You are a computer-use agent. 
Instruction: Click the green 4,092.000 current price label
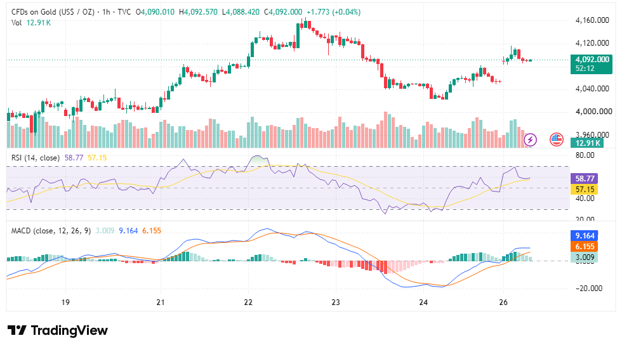point(591,64)
